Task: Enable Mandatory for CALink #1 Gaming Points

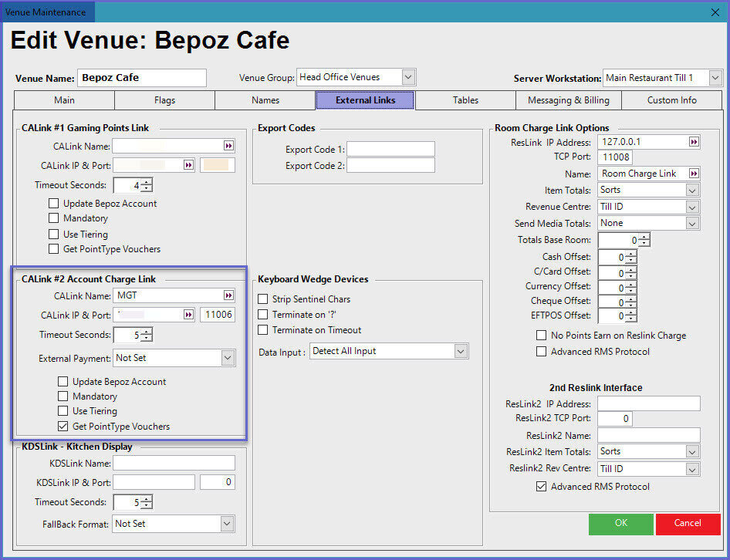Action: [54, 218]
